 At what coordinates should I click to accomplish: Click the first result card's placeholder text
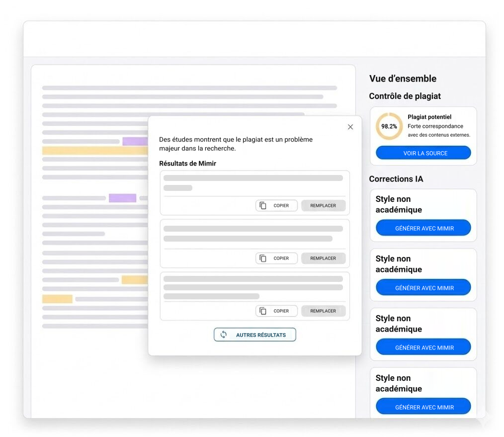(x=253, y=182)
